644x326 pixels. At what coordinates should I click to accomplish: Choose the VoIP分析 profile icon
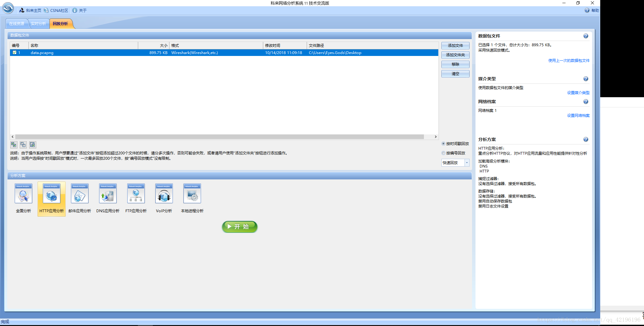[x=164, y=193]
